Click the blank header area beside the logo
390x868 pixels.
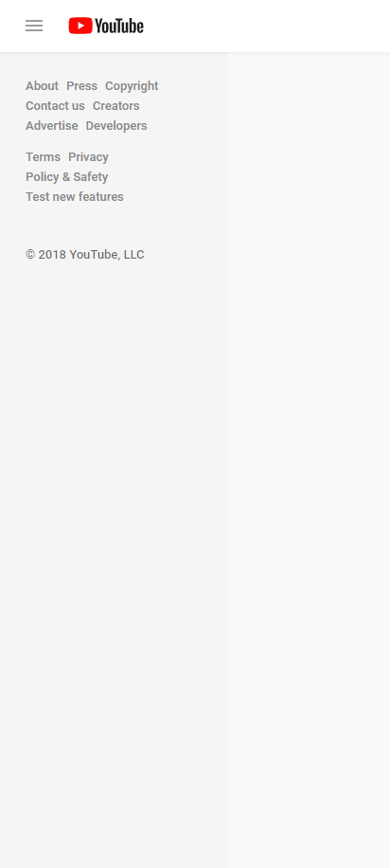point(266,26)
